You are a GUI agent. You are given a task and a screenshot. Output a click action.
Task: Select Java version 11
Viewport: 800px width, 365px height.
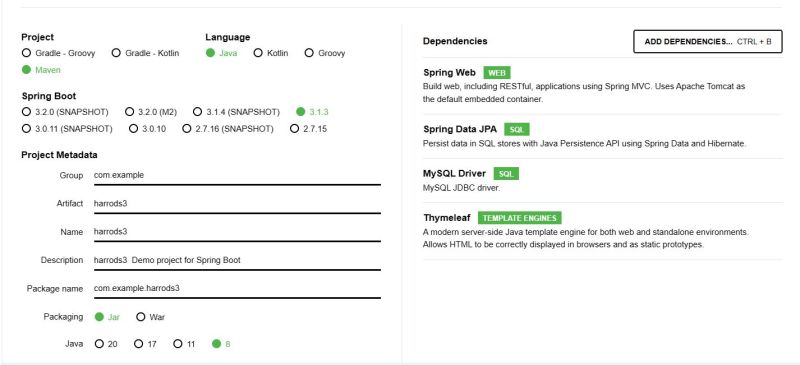point(184,344)
